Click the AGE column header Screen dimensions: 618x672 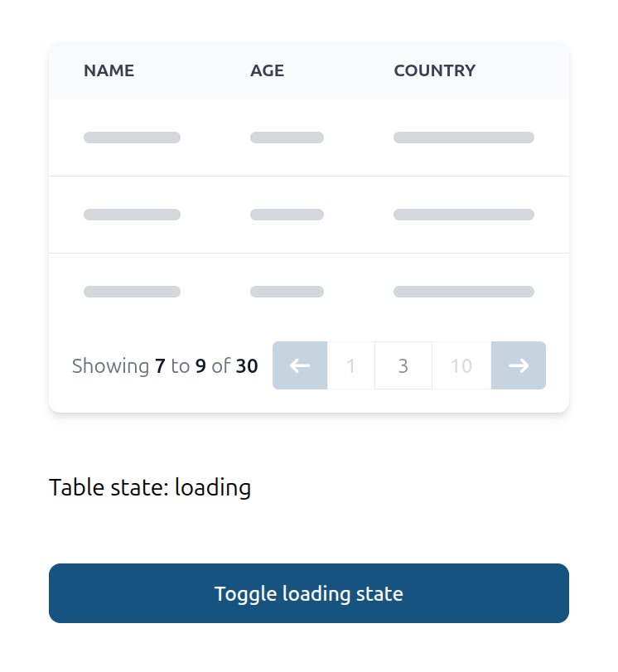pos(267,70)
